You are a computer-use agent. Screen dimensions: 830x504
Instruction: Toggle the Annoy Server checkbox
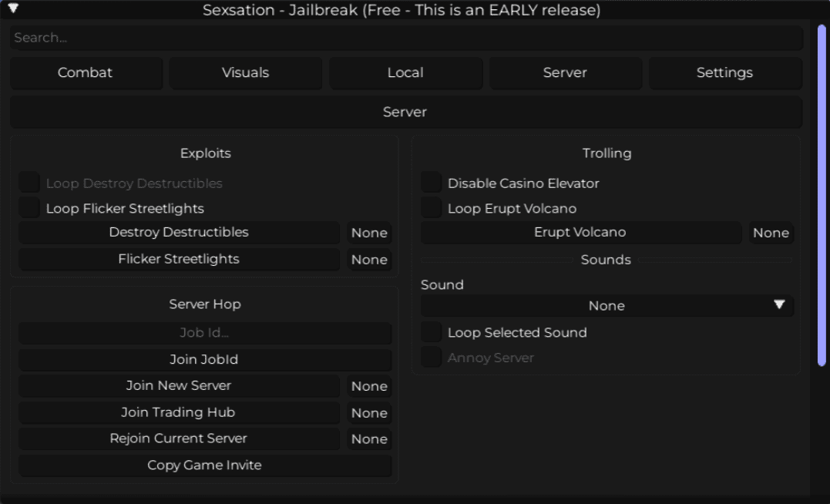432,358
